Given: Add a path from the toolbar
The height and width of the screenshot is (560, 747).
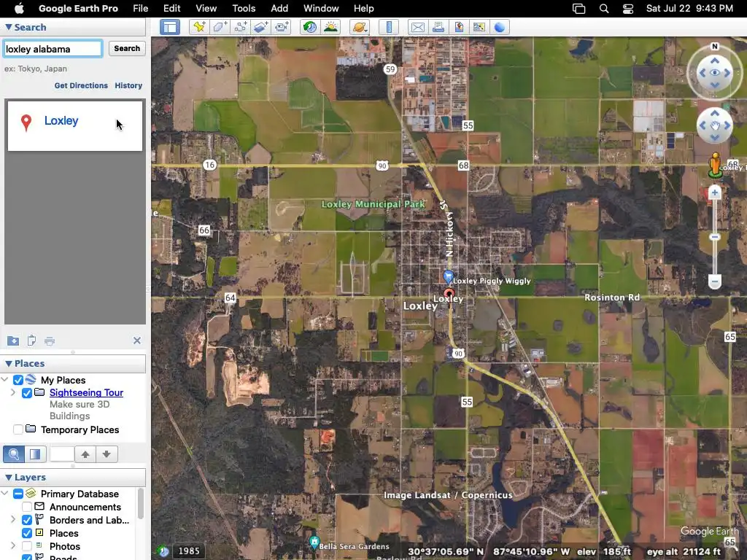Looking at the screenshot, I should coord(241,27).
